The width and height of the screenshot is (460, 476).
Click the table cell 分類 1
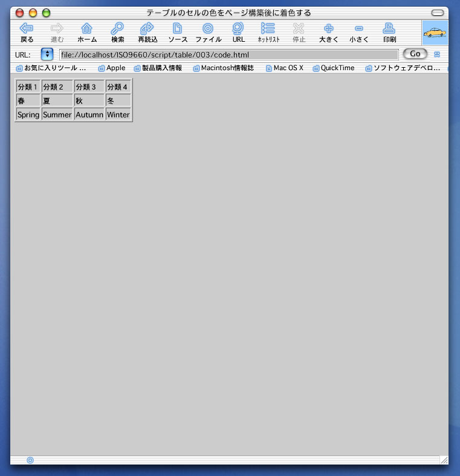28,87
